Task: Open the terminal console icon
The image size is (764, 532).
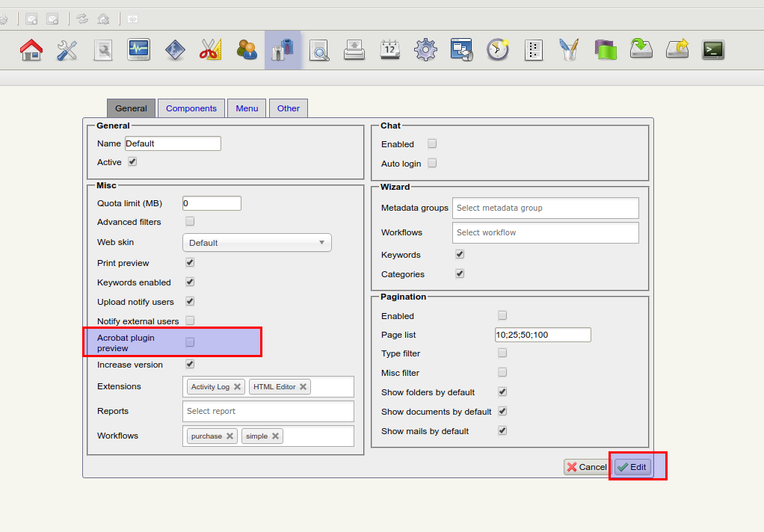Action: [713, 50]
